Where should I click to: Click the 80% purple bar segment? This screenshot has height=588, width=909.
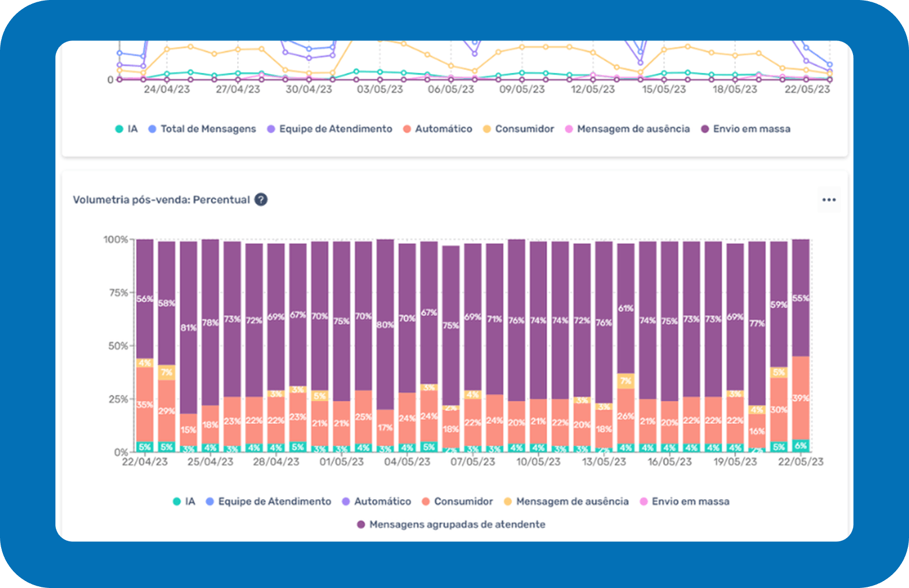385,324
